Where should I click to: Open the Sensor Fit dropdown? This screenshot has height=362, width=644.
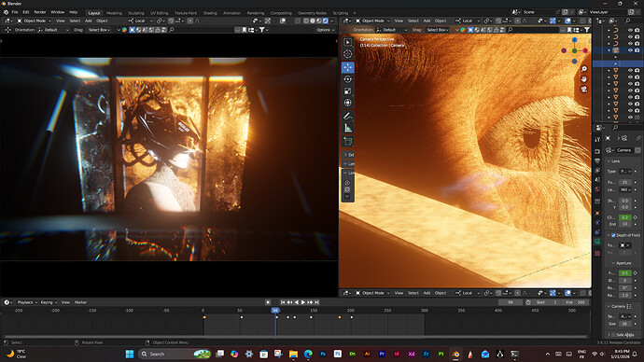pyautogui.click(x=625, y=316)
